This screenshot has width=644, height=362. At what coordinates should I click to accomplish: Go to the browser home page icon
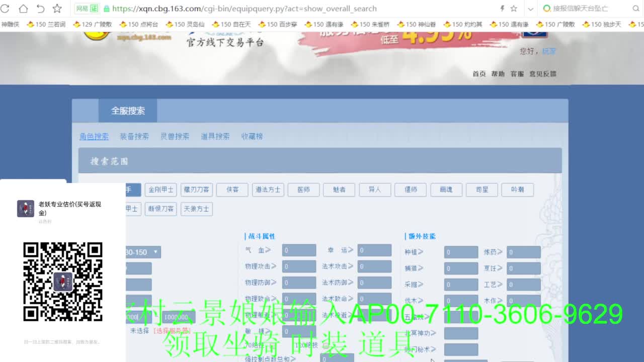click(x=23, y=9)
